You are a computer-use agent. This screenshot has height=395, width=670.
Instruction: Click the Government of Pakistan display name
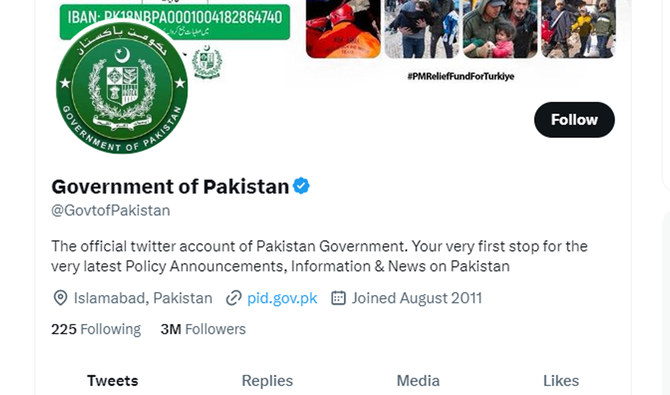point(170,186)
